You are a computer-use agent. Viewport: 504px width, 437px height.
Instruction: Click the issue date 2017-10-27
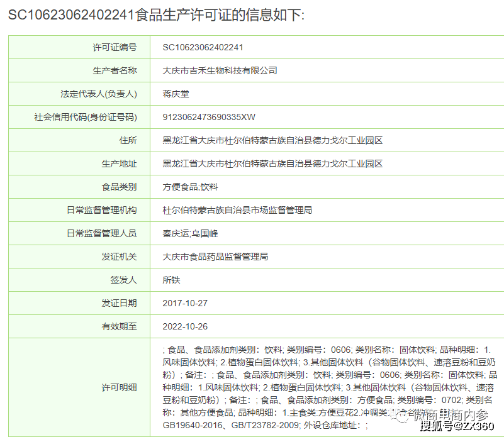[185, 303]
